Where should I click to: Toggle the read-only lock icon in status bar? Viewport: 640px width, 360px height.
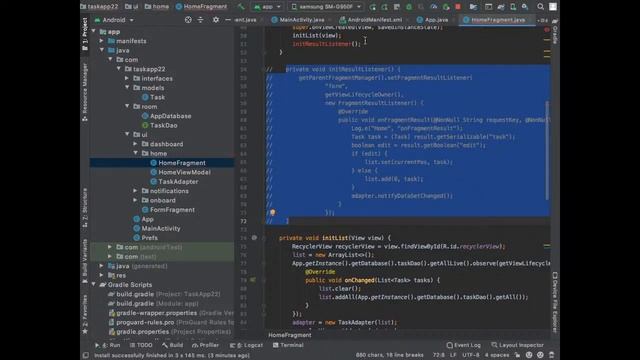click(518, 355)
